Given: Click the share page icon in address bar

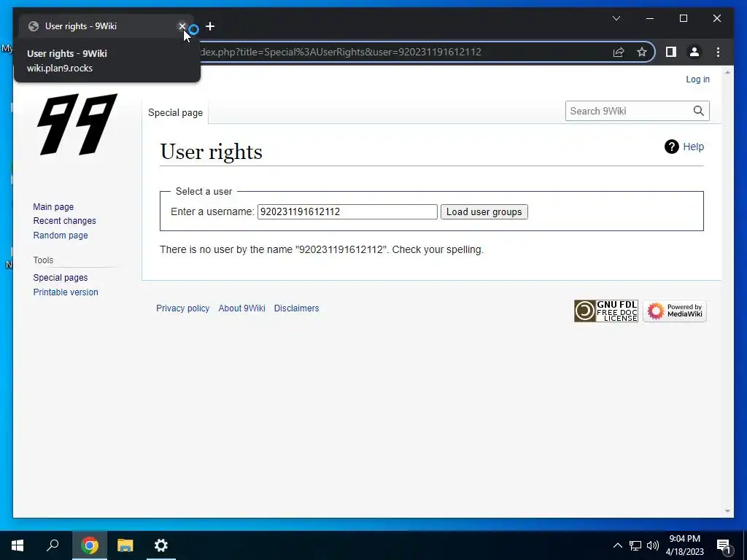Looking at the screenshot, I should [619, 52].
